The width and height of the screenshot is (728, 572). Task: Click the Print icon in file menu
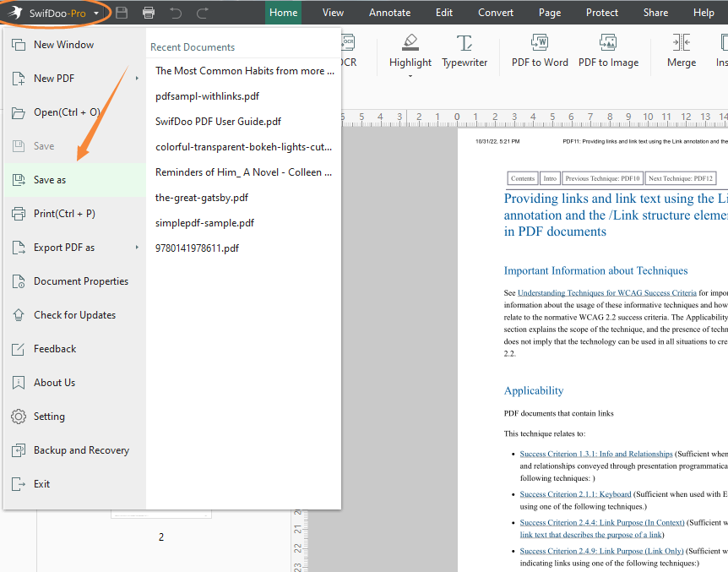[18, 214]
